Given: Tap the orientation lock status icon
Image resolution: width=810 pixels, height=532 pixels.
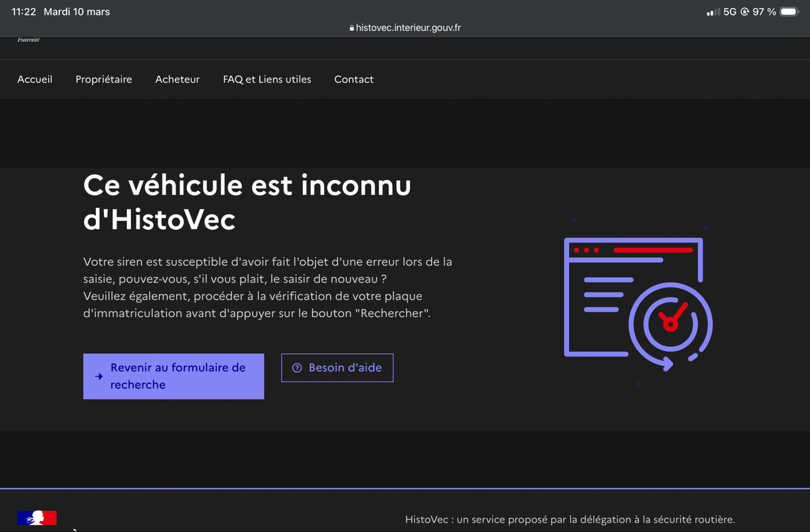Looking at the screenshot, I should [745, 12].
